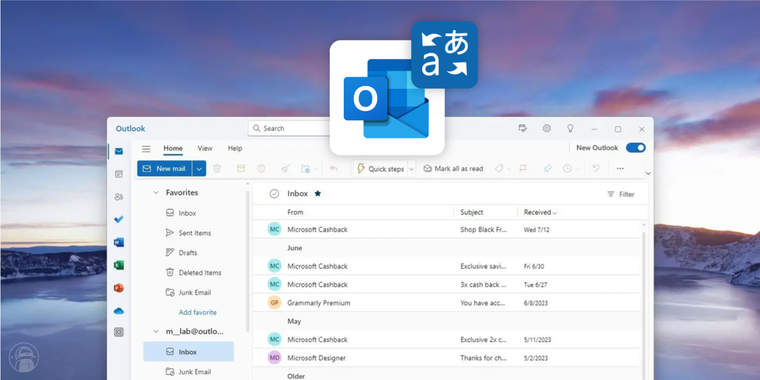
Task: Click the Reply arrow icon in the ribbon
Action: click(x=334, y=169)
